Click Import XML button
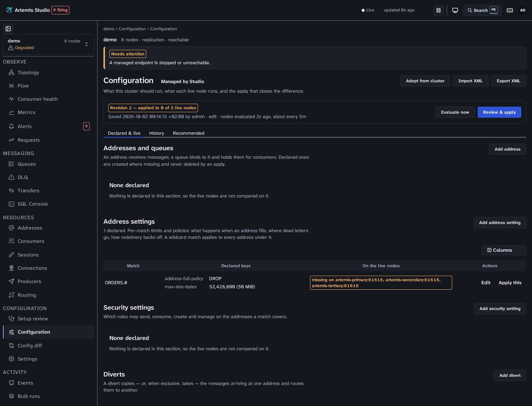This screenshot has height=406, width=532. (x=470, y=81)
